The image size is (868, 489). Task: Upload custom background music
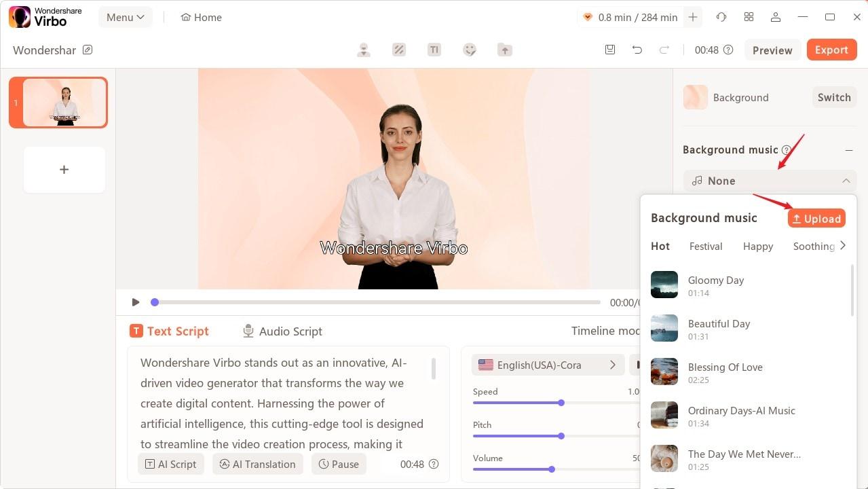816,219
